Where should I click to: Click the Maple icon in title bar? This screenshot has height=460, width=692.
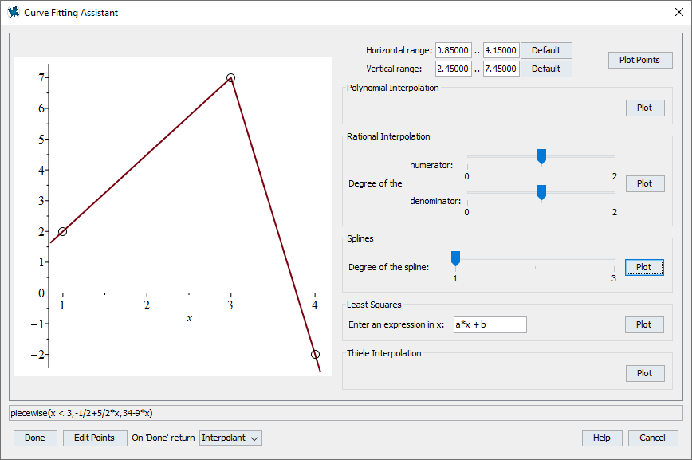[x=12, y=12]
